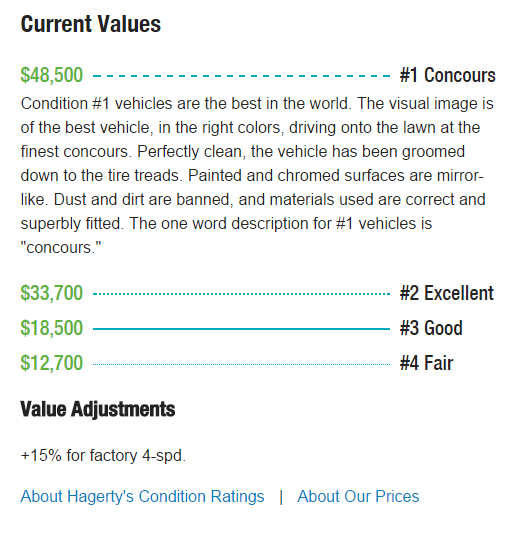Screen dimensions: 519x541
Task: Select the #2 Excellent condition label
Action: click(447, 293)
